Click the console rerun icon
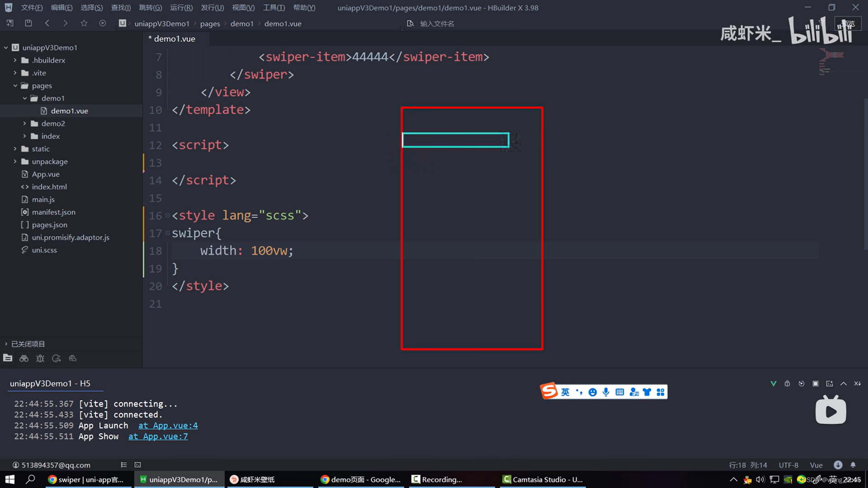 [802, 384]
